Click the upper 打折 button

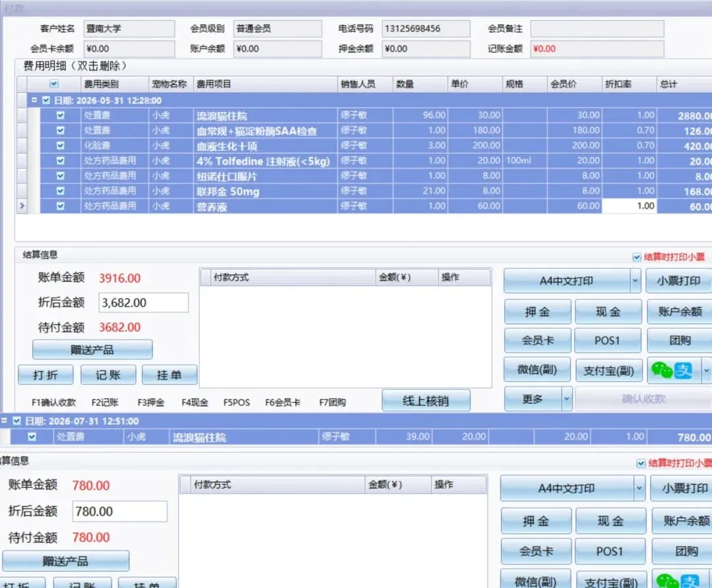(x=45, y=374)
